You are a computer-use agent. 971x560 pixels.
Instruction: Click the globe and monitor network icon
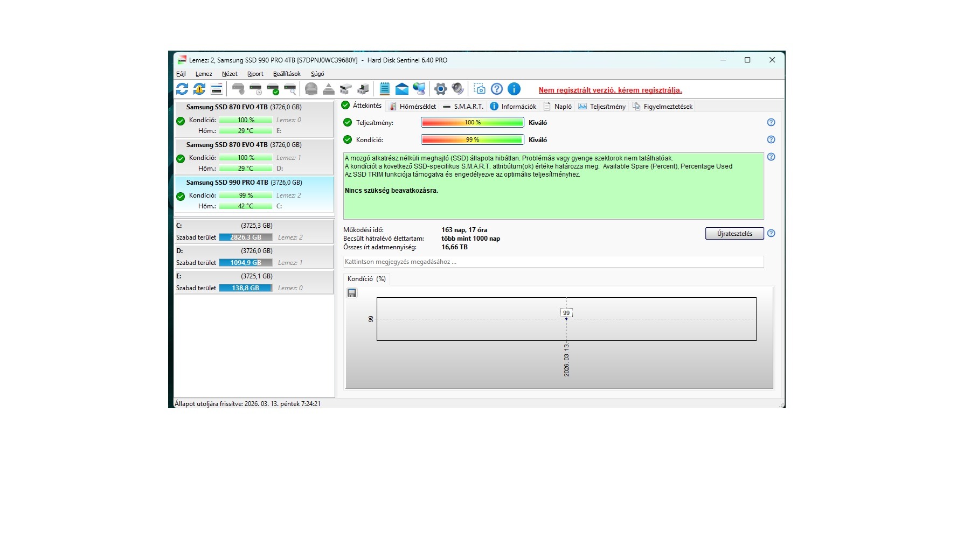point(419,89)
